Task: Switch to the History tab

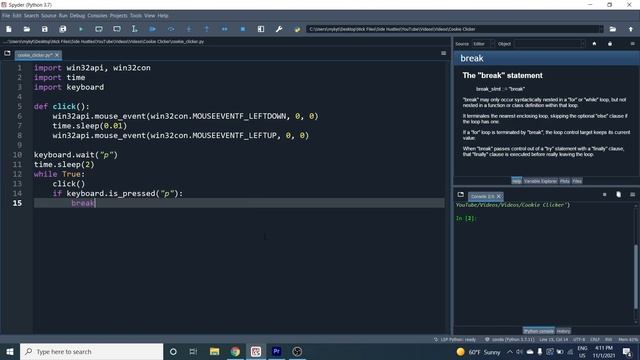Action: pos(563,331)
